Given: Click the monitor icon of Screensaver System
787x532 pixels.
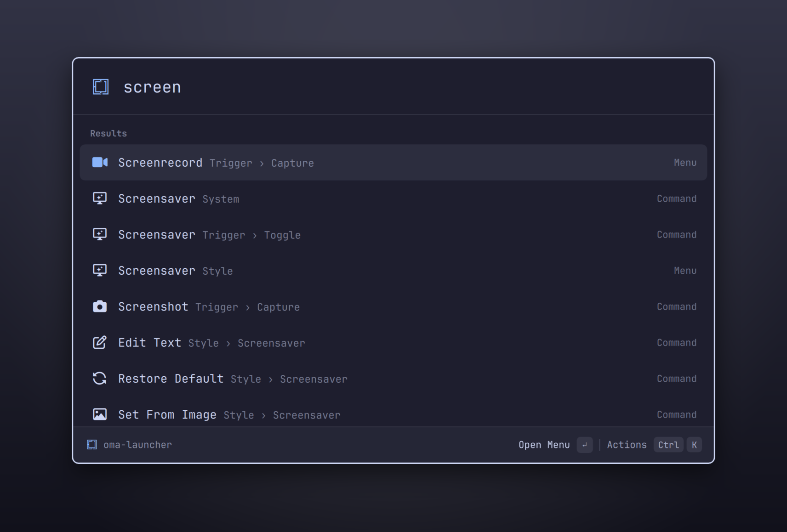Looking at the screenshot, I should 100,198.
